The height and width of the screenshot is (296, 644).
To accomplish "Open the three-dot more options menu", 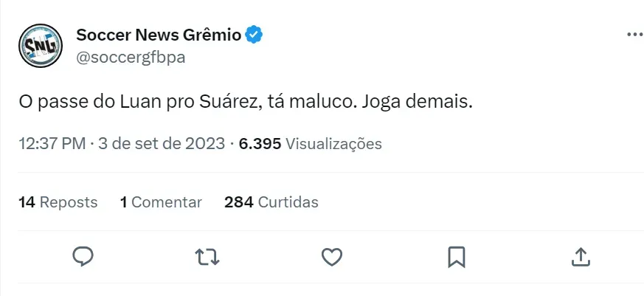I will (634, 35).
